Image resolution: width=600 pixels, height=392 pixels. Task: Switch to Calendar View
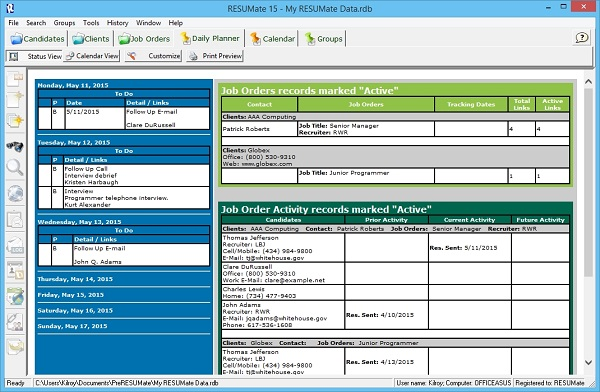(x=92, y=56)
